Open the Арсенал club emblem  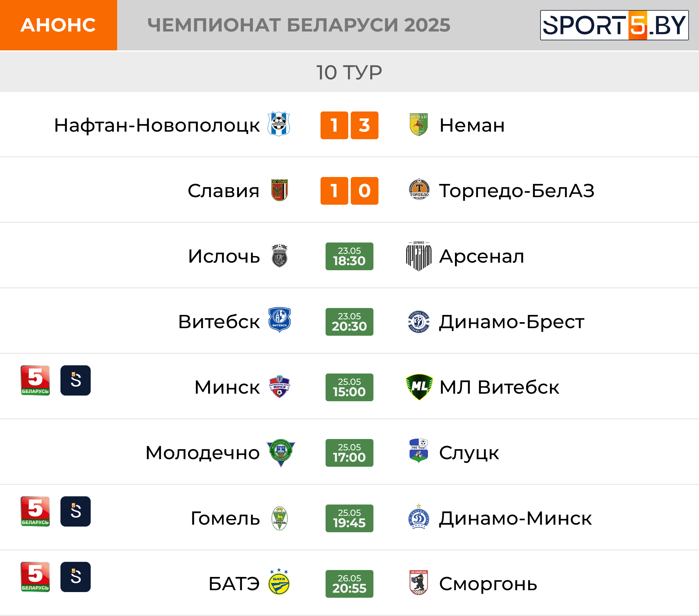point(418,256)
